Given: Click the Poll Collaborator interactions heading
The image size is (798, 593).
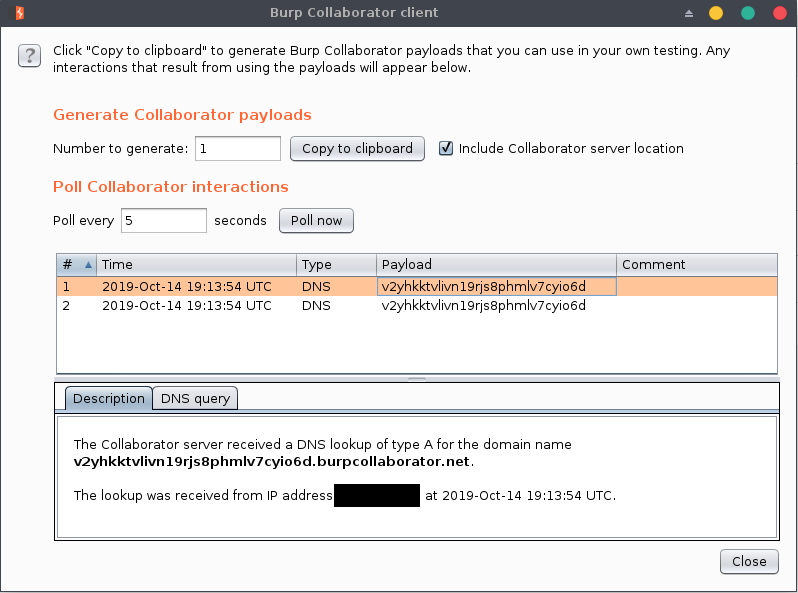Looking at the screenshot, I should pyautogui.click(x=170, y=187).
